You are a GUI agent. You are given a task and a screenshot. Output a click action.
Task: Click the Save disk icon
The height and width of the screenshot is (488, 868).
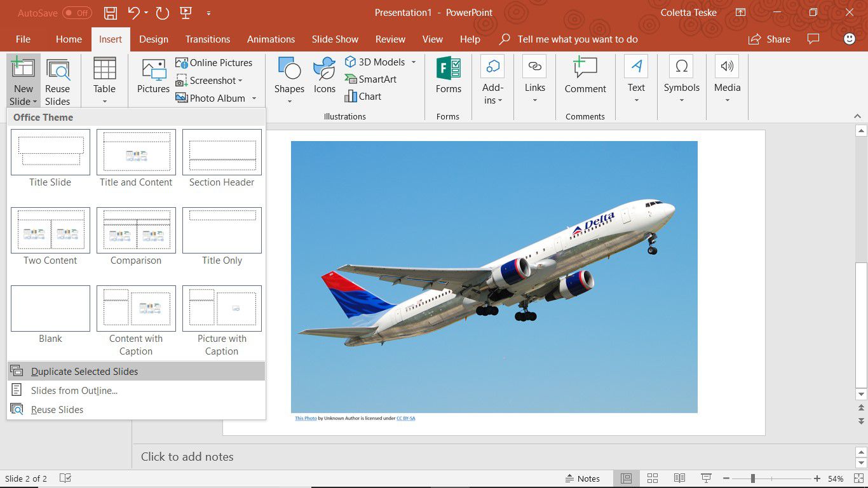111,13
